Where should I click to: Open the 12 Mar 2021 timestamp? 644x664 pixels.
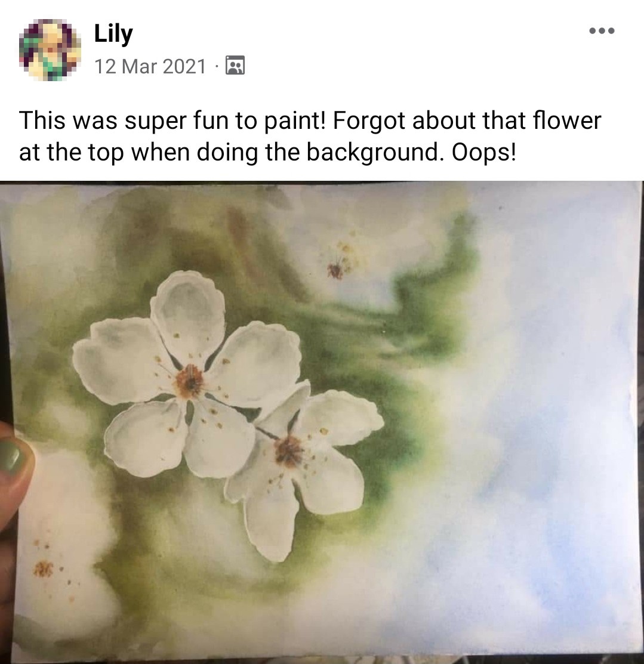click(150, 66)
